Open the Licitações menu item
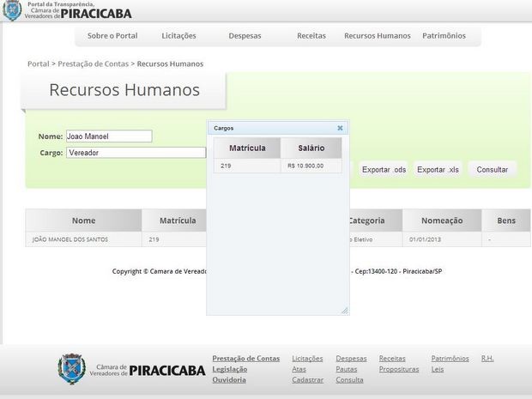The width and height of the screenshot is (532, 399). (x=178, y=36)
